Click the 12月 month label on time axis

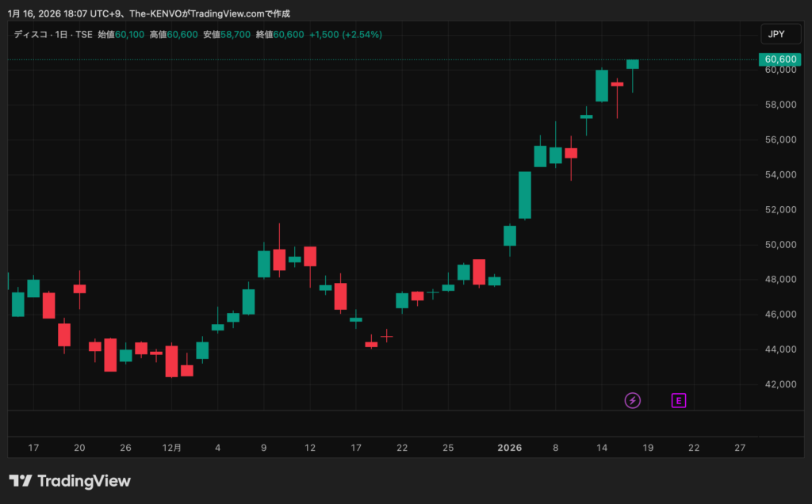click(172, 448)
